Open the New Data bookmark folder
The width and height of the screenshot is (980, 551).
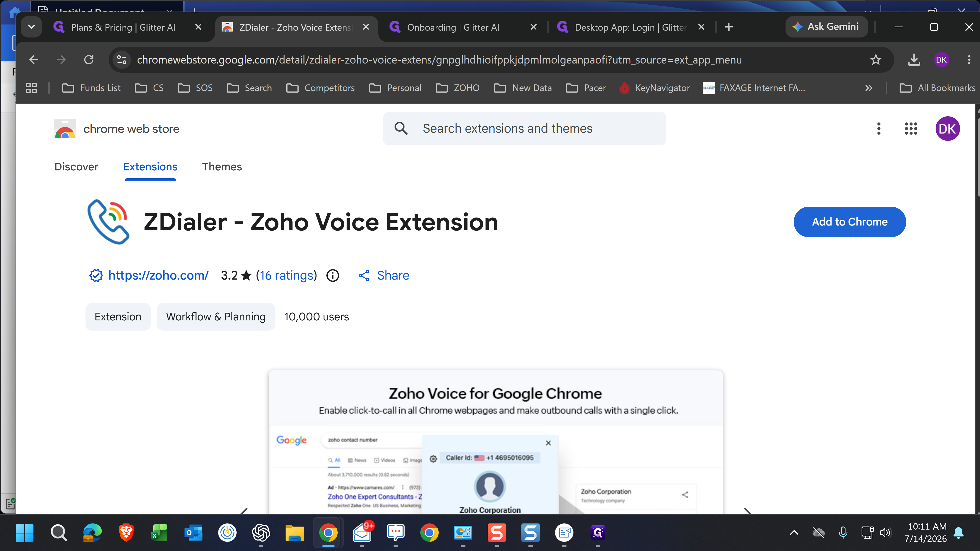(x=523, y=88)
